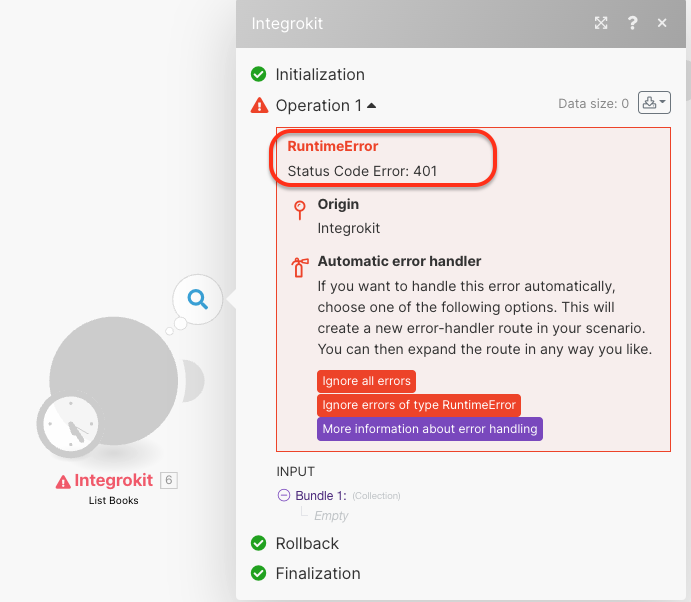This screenshot has height=602, width=691.
Task: Click the Integrokit origin value text
Action: (x=349, y=228)
